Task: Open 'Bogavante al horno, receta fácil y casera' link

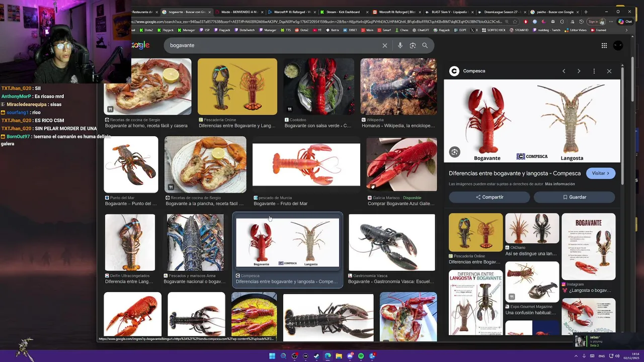Action: 146,126
